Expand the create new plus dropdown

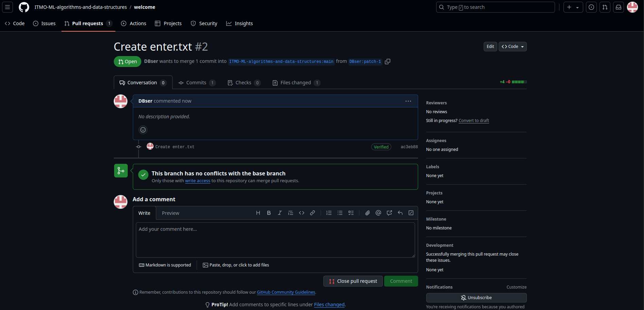(x=573, y=7)
